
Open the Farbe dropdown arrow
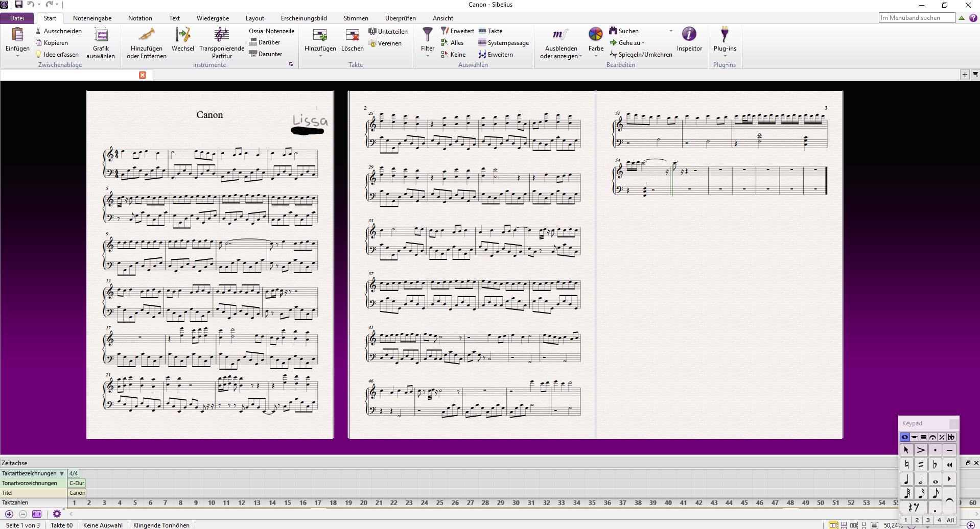point(596,56)
